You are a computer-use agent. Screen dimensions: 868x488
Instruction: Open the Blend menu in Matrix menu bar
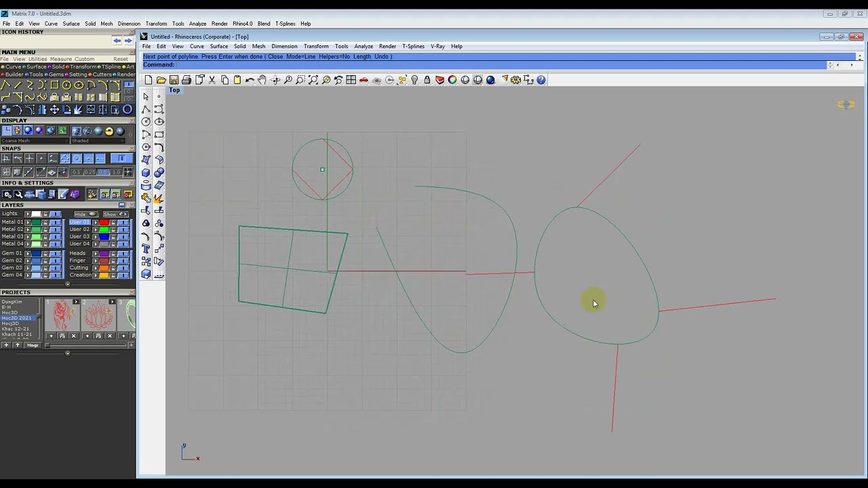(x=264, y=24)
